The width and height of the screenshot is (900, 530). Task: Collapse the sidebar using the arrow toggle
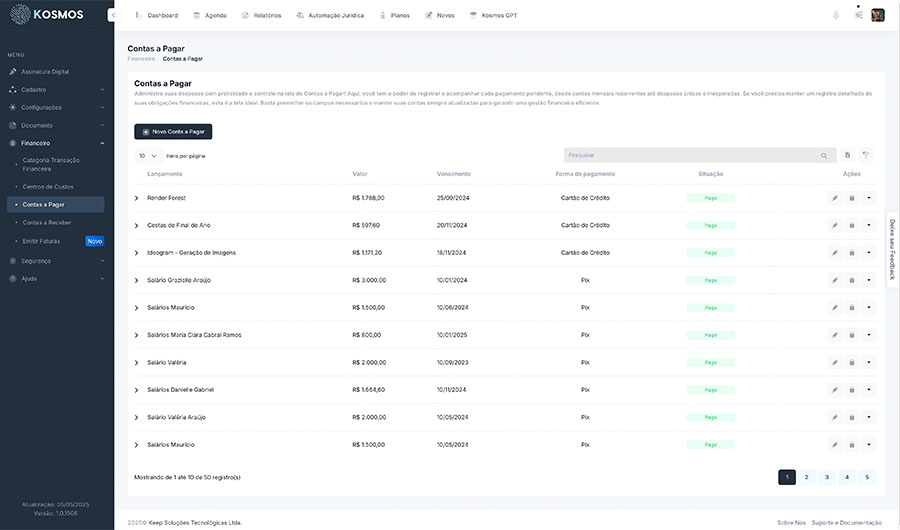112,15
